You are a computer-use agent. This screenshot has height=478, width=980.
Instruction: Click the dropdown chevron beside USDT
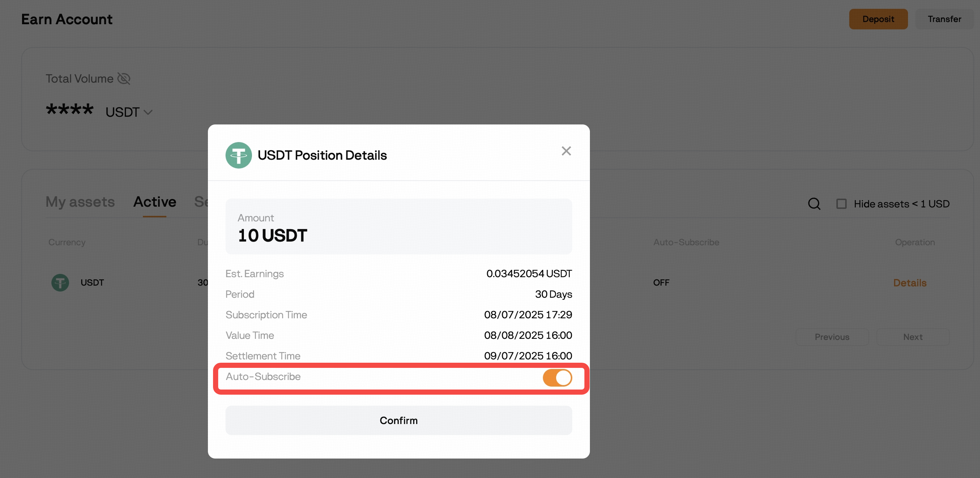[148, 113]
